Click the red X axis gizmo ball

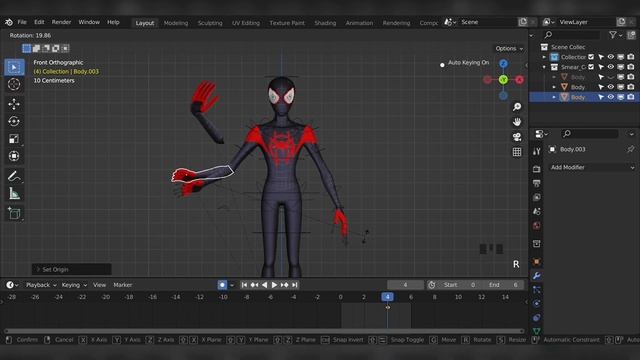pyautogui.click(x=519, y=80)
